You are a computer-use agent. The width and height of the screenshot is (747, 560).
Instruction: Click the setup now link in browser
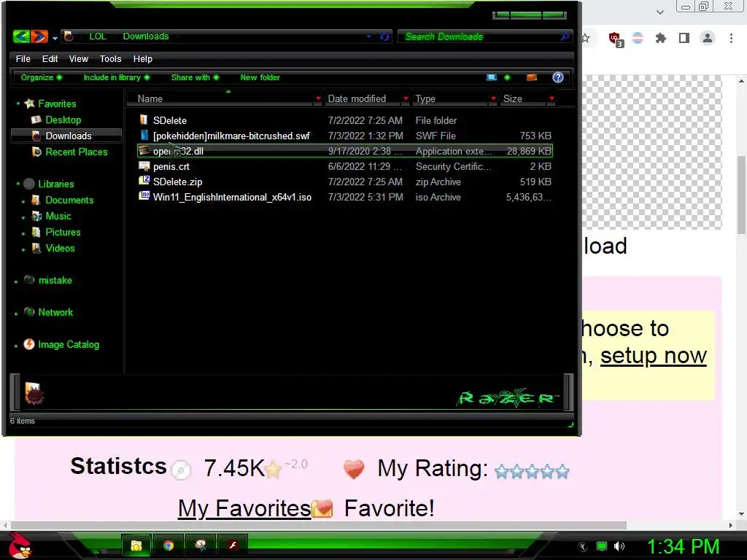(653, 356)
